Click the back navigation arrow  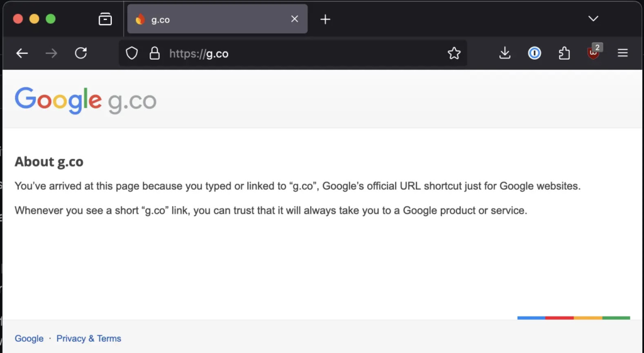tap(22, 53)
